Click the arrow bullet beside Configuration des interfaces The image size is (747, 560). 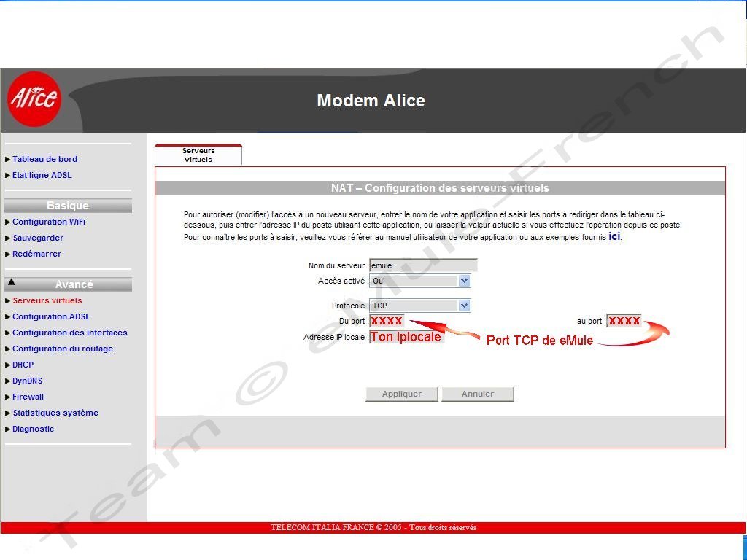point(7,333)
